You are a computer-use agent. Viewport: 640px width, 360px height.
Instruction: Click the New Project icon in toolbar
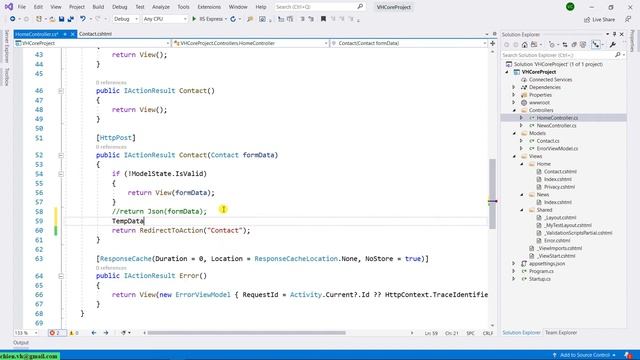tap(39, 19)
